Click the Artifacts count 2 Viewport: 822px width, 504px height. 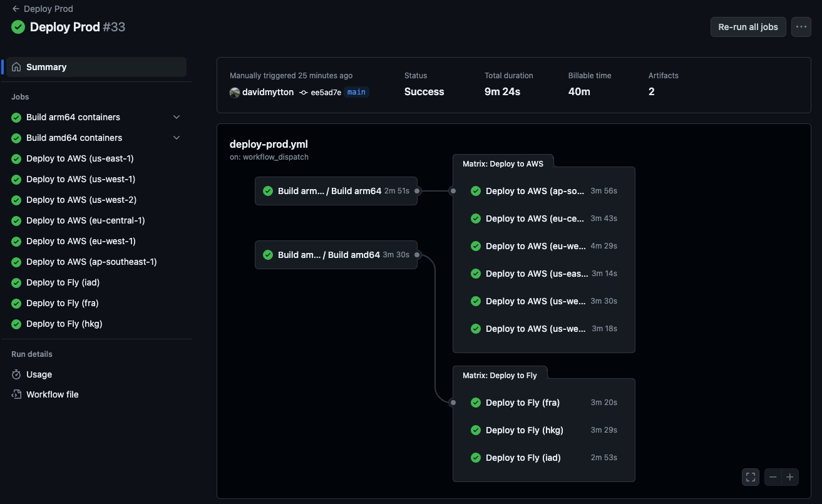pyautogui.click(x=652, y=91)
